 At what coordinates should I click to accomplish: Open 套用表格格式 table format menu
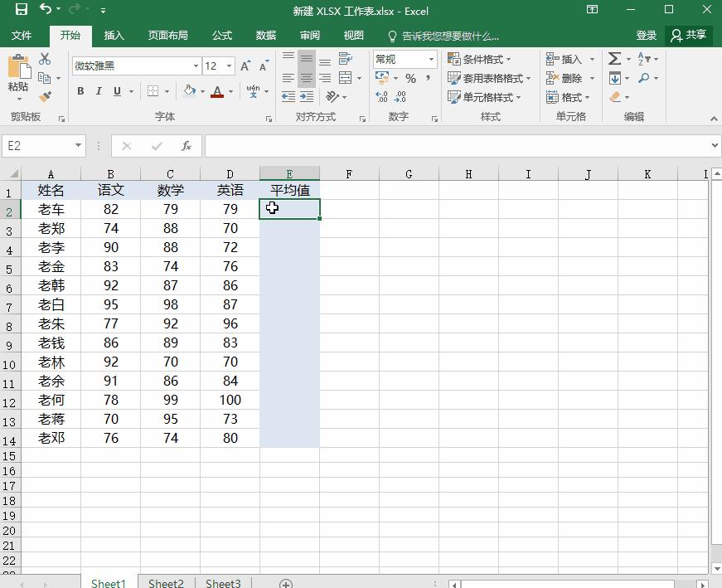(x=489, y=78)
